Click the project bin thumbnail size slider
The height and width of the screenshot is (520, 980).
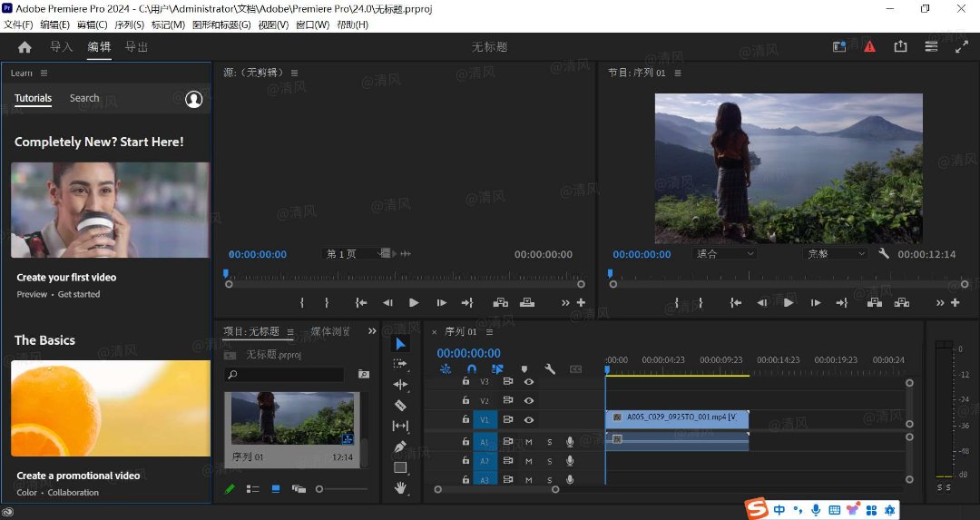(x=319, y=489)
